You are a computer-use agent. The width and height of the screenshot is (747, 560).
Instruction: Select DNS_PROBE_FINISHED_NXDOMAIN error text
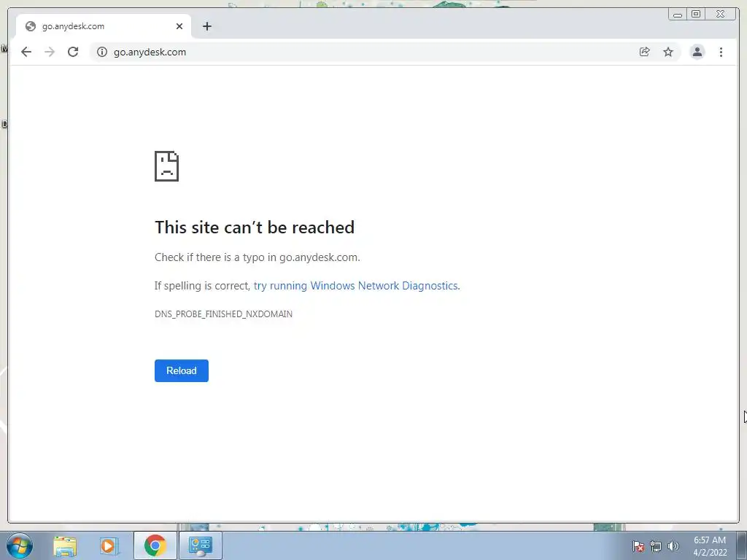click(x=223, y=314)
